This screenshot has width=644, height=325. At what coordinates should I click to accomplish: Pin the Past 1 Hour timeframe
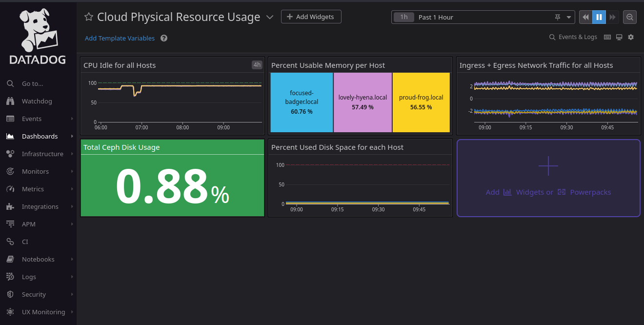[558, 17]
